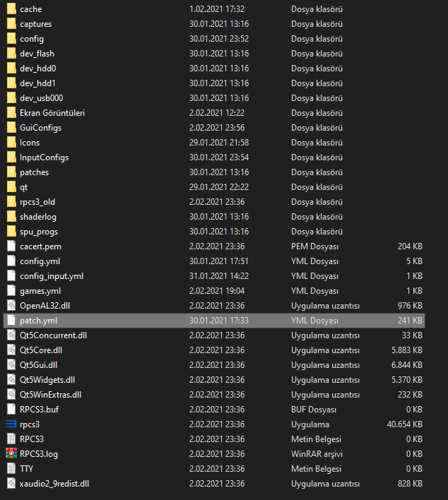
Task: Click the dev_usb000 folder icon
Action: (11, 98)
